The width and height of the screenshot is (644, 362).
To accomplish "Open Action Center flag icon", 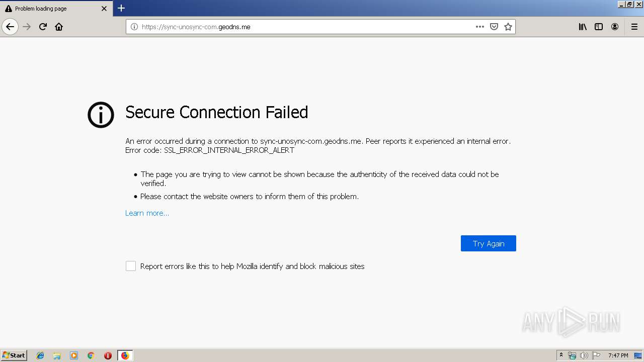I will pyautogui.click(x=596, y=355).
